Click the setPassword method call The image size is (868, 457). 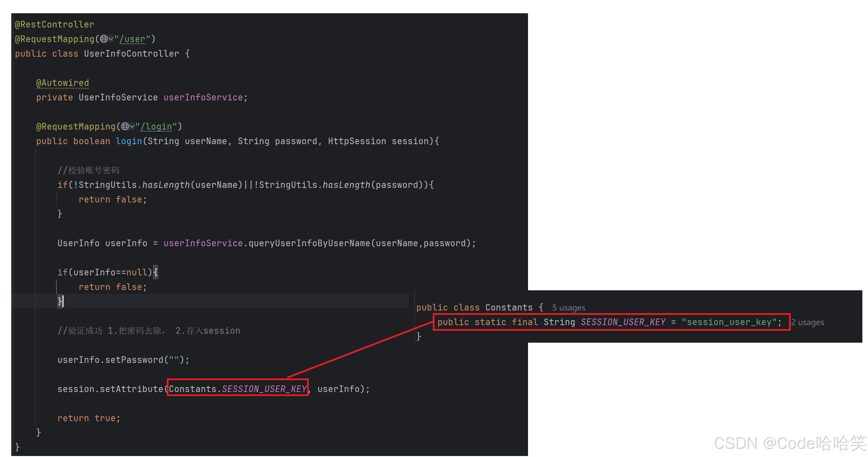point(134,360)
